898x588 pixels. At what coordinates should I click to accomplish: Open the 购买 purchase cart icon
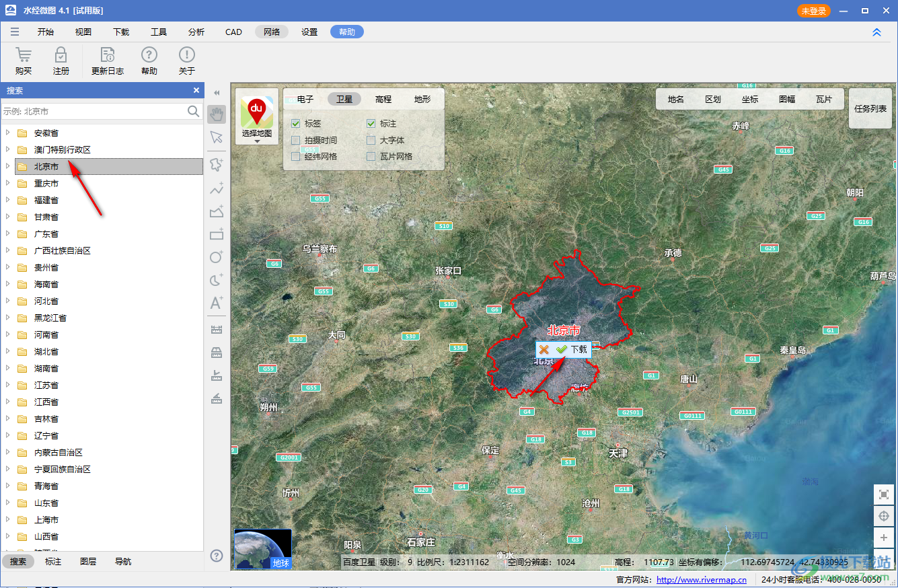[24, 55]
